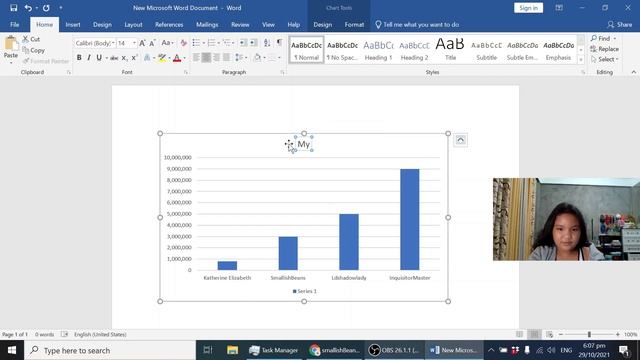This screenshot has height=360, width=640.
Task: Click Replace in Editing group
Action: pos(604,49)
